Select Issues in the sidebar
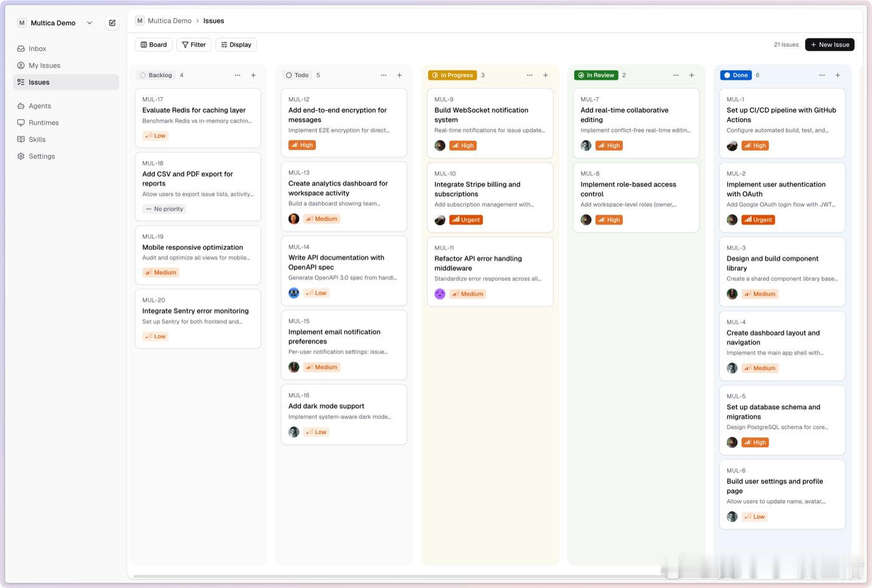872x588 pixels. [x=66, y=82]
